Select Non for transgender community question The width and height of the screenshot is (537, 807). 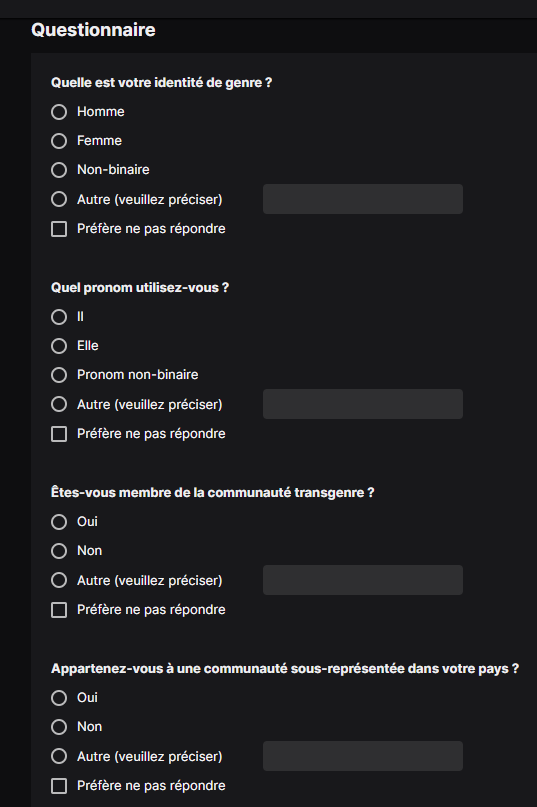tap(59, 551)
